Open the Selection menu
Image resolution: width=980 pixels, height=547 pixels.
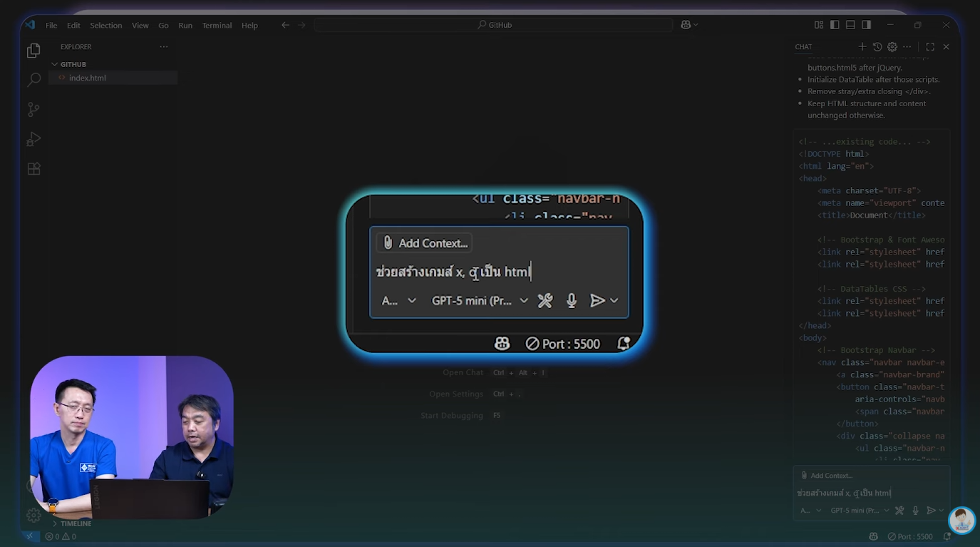(x=105, y=25)
